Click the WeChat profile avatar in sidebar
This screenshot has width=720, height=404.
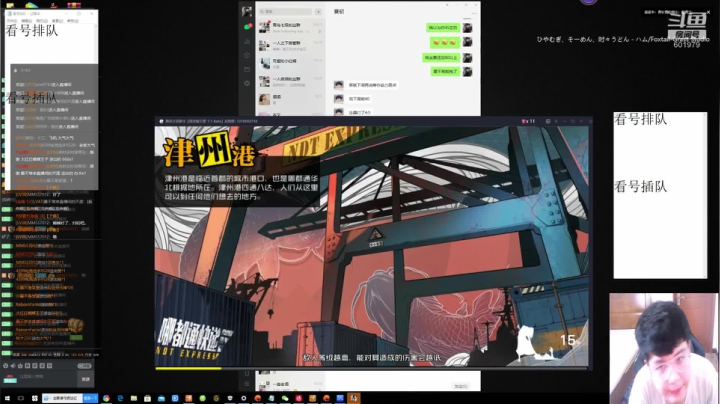(x=247, y=11)
